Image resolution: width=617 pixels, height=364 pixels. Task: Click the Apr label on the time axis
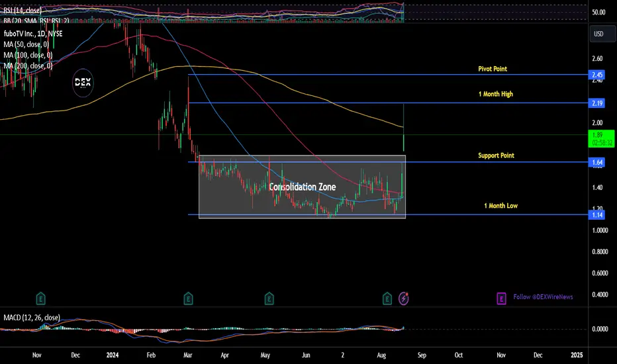(x=224, y=355)
